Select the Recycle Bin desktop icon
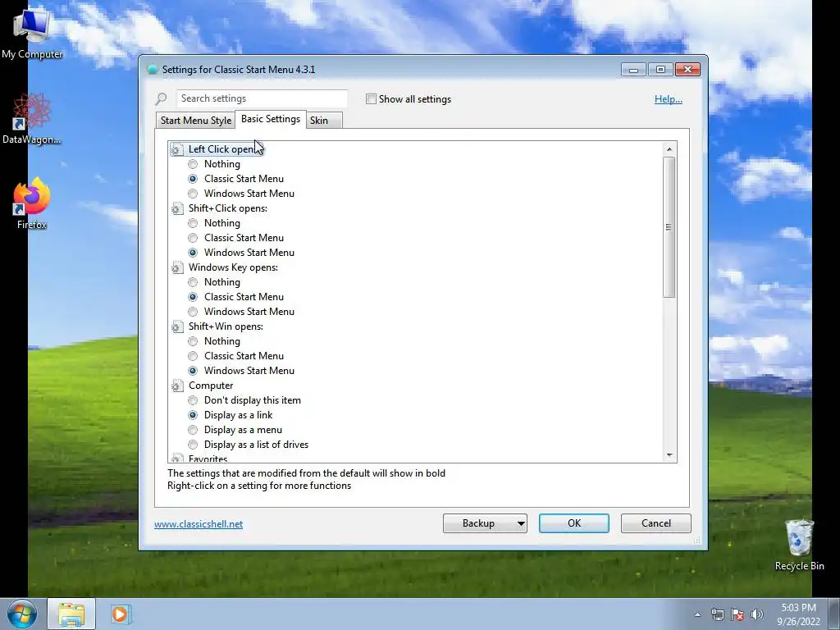The image size is (840, 630). click(x=799, y=545)
